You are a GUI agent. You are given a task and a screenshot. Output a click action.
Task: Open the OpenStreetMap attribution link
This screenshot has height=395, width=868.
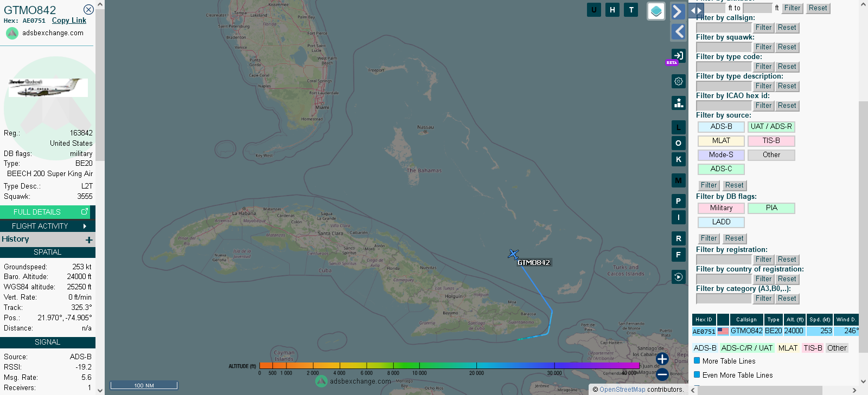622,390
